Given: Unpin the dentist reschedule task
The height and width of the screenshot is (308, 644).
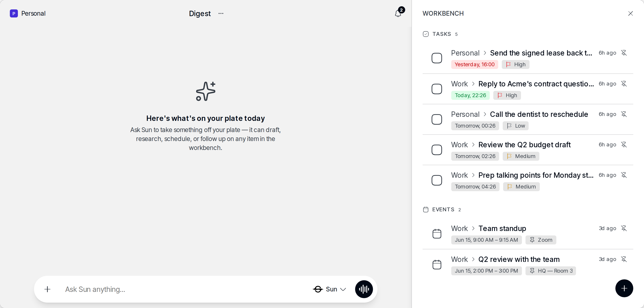Looking at the screenshot, I should (624, 114).
